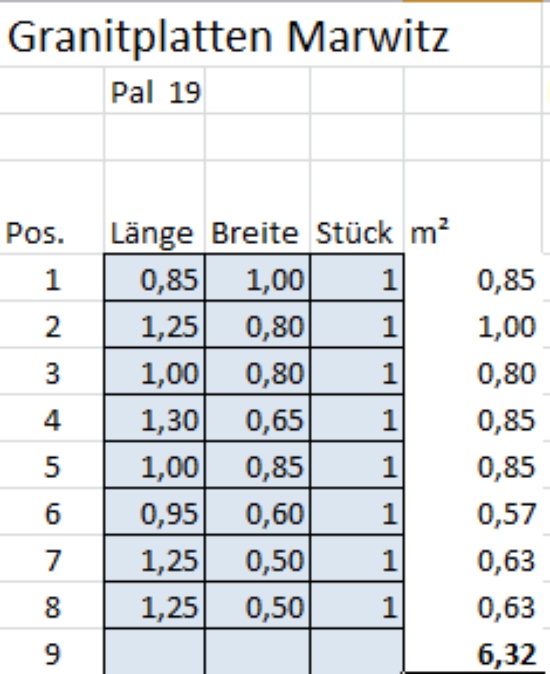The height and width of the screenshot is (674, 550).
Task: Click the cell containing Pal 19
Action: click(x=155, y=91)
